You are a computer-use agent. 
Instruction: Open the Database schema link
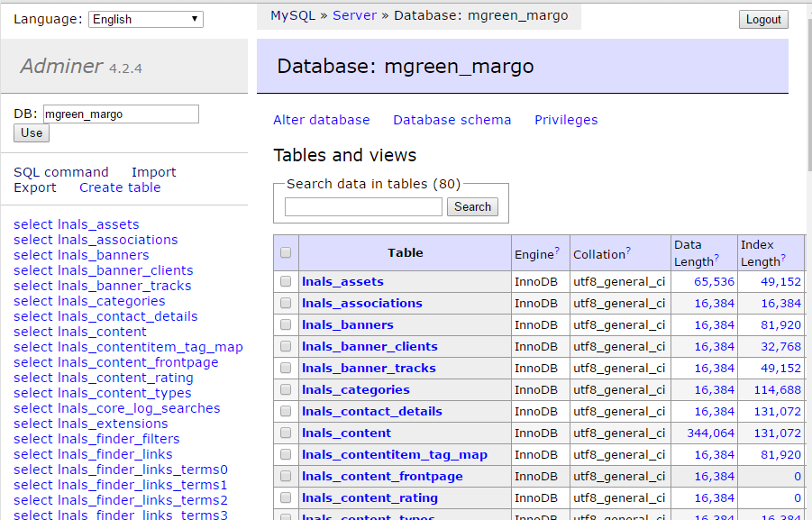pyautogui.click(x=452, y=120)
